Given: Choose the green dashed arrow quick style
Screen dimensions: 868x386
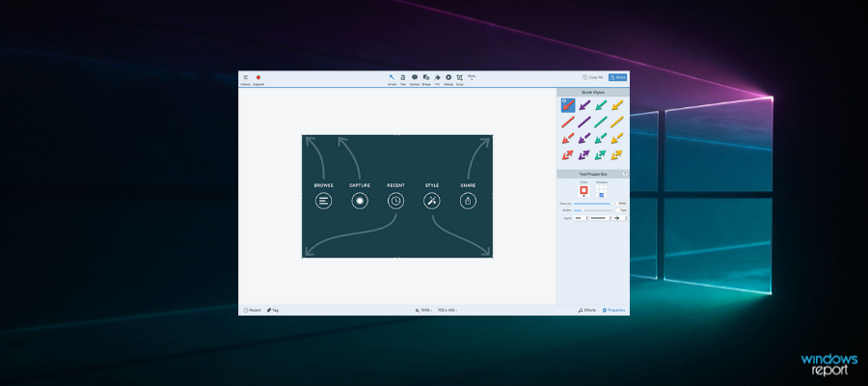Looking at the screenshot, I should pyautogui.click(x=601, y=138).
